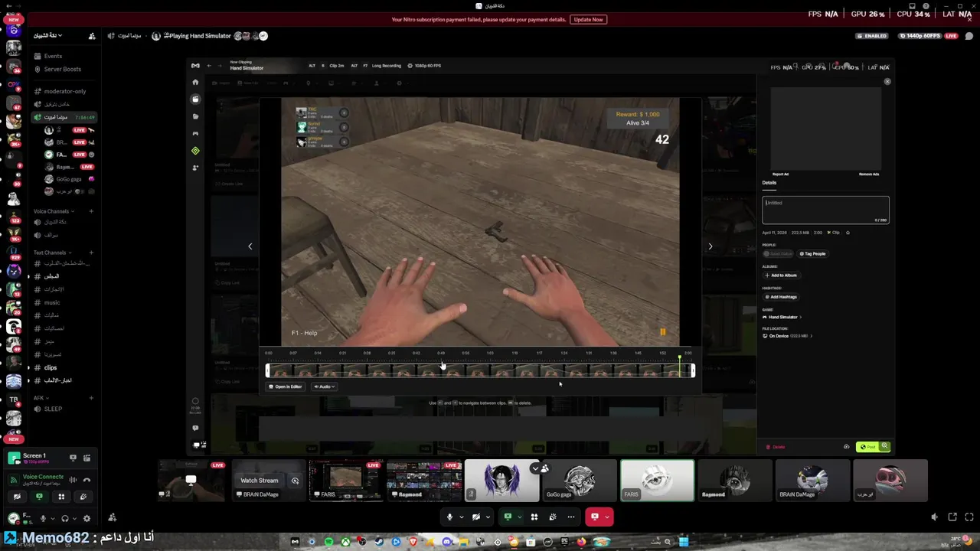This screenshot has width=980, height=551.
Task: Click the clip timeline thumbnail strip
Action: tap(480, 370)
